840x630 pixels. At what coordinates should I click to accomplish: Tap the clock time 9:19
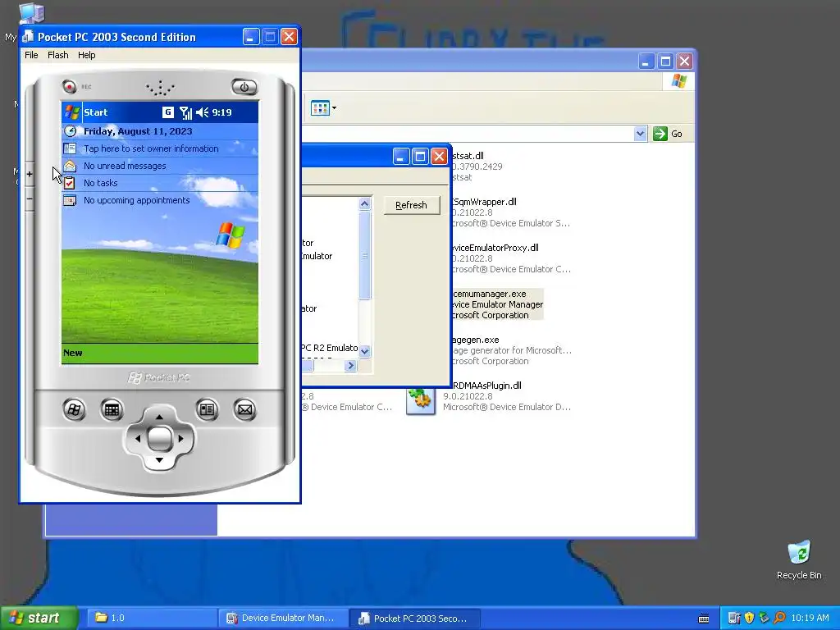pyautogui.click(x=221, y=112)
